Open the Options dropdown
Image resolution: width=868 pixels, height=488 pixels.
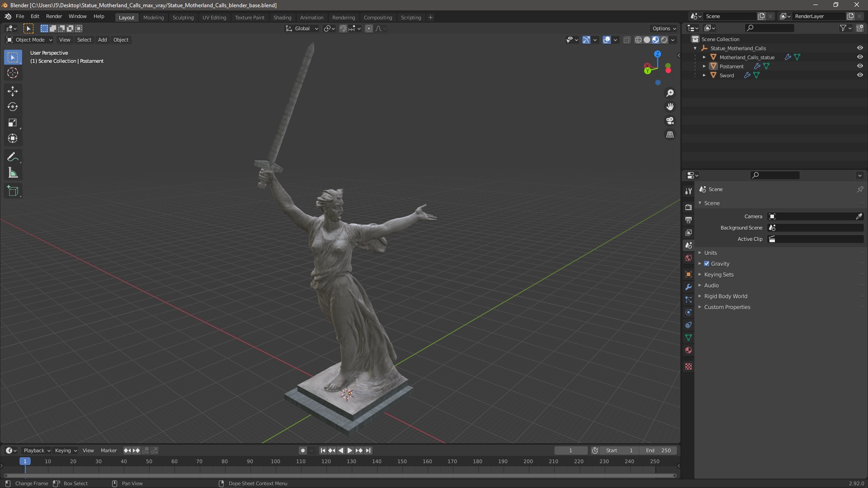tap(664, 28)
